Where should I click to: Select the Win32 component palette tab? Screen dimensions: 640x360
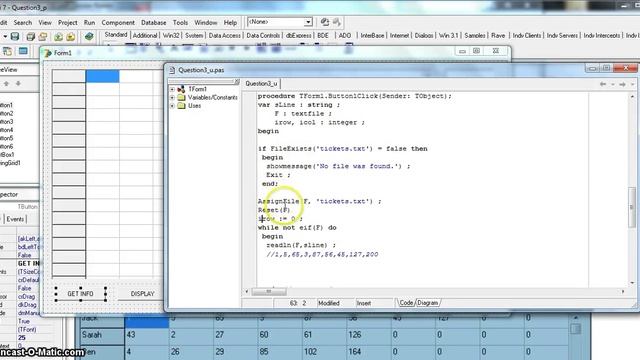171,36
